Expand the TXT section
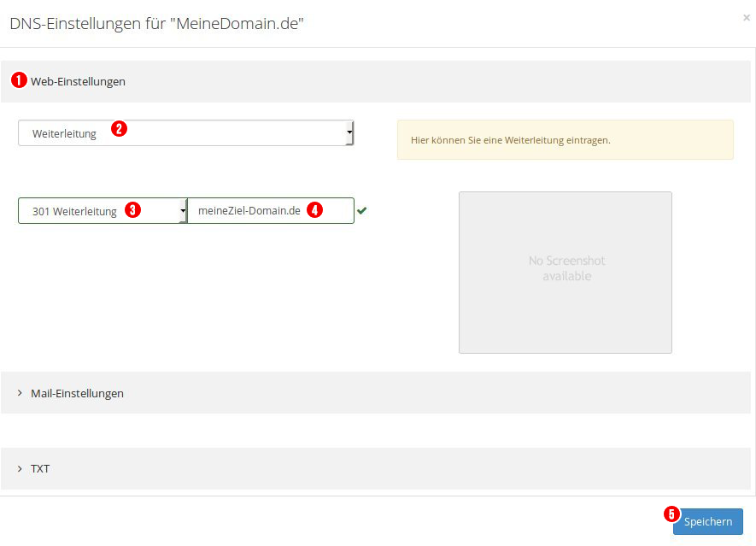756x546 pixels. point(376,468)
